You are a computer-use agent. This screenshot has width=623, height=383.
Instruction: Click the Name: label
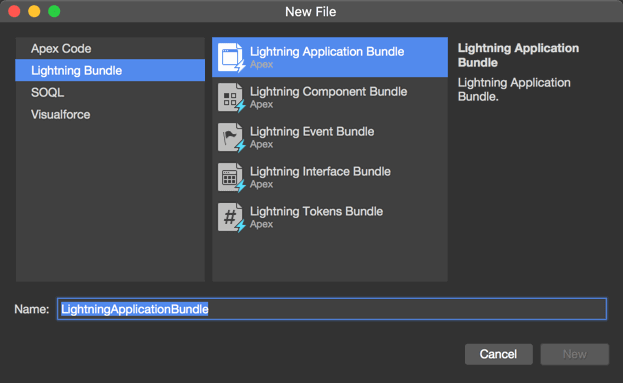coord(31,309)
